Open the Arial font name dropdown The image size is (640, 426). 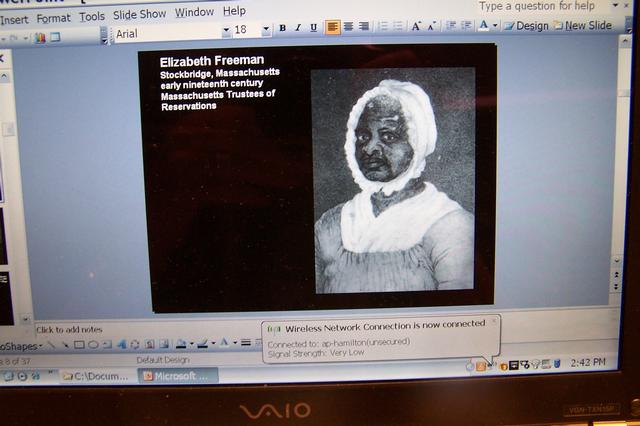pyautogui.click(x=225, y=31)
